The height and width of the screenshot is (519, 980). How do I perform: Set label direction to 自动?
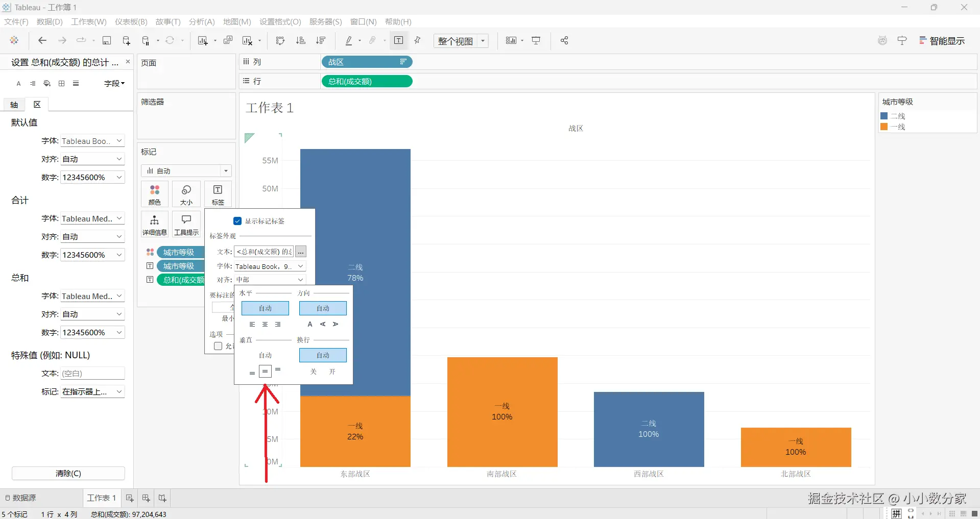click(x=323, y=308)
